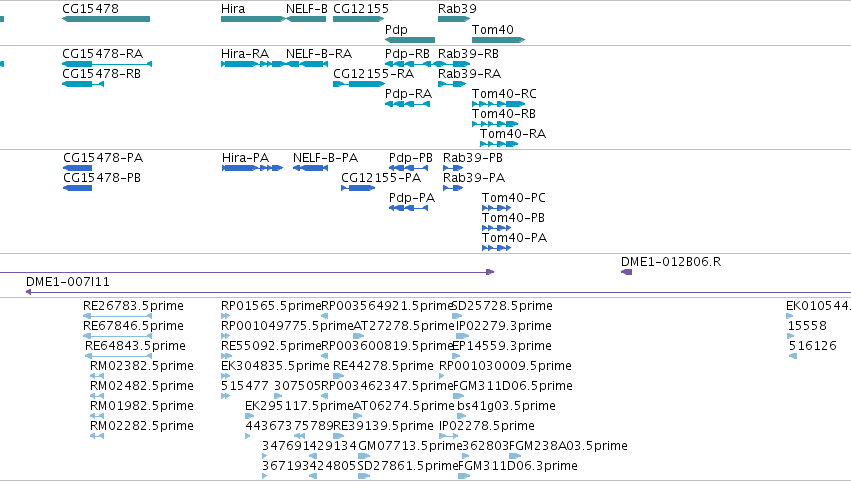The image size is (851, 481).
Task: Click the NELF-B-RA transcript label
Action: pyautogui.click(x=319, y=54)
